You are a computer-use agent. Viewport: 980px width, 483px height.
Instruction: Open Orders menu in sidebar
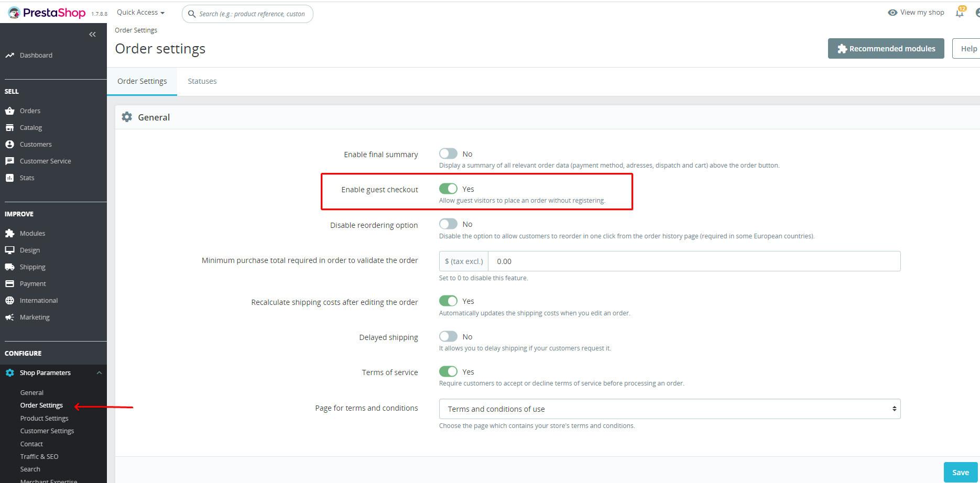click(x=30, y=111)
